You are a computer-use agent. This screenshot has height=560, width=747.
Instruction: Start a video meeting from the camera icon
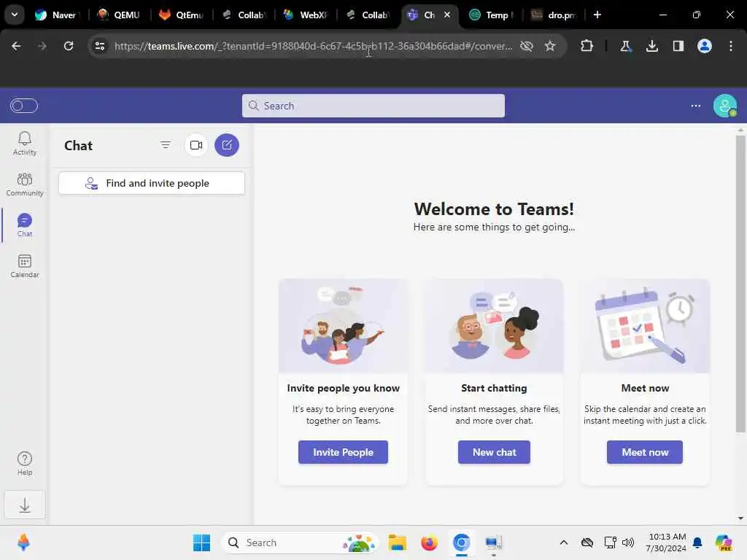click(196, 145)
